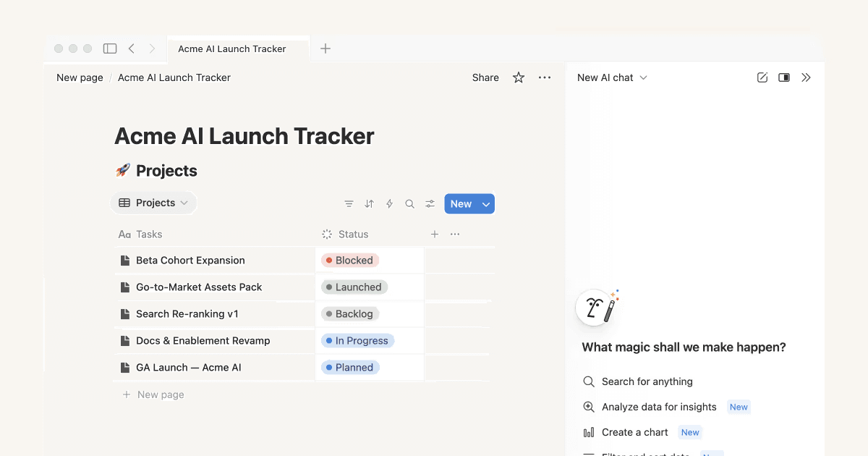Collapse AI panel with double-chevron icon

click(x=806, y=77)
